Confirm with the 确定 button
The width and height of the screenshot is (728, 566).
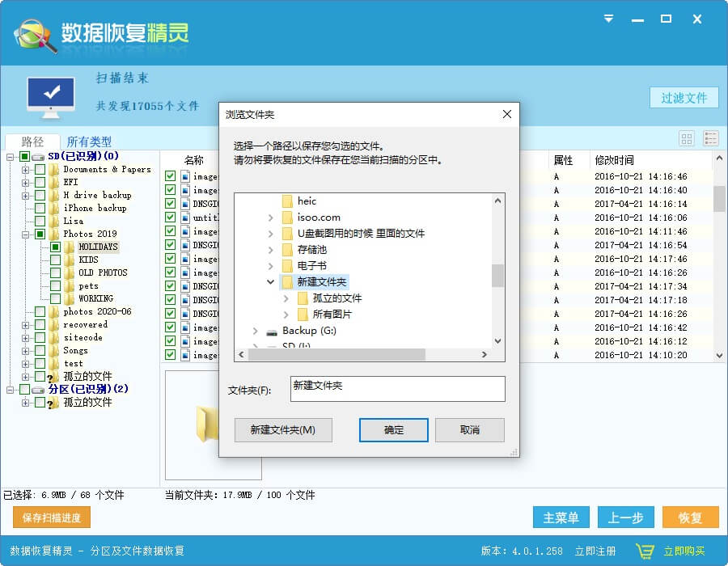point(394,430)
